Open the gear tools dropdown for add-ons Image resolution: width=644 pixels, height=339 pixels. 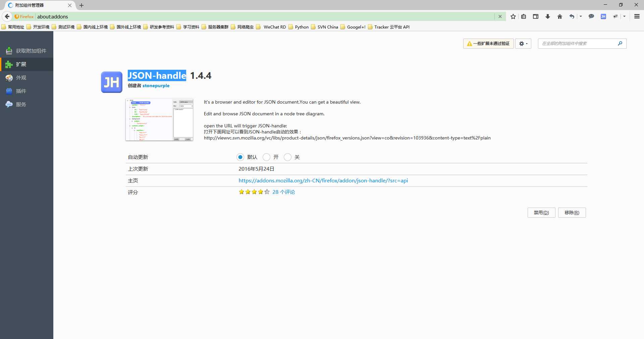523,44
